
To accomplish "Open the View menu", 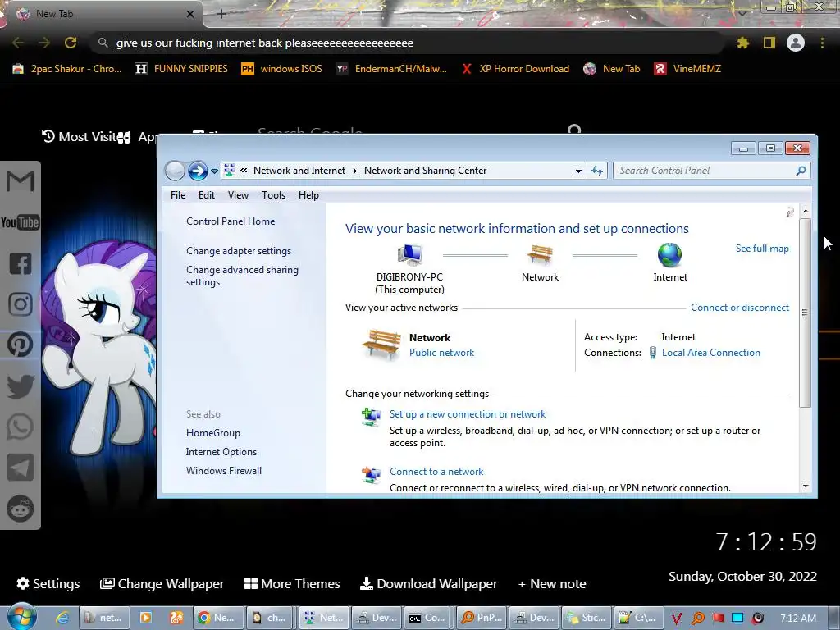I will (x=238, y=195).
